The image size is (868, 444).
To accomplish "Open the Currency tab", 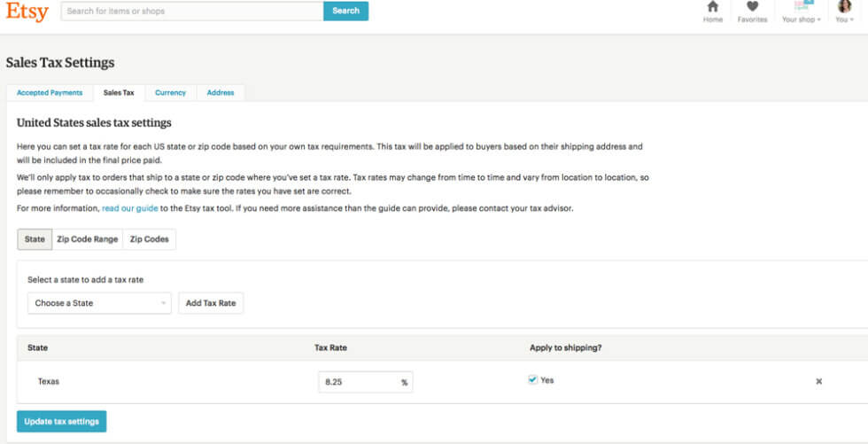I will 170,92.
